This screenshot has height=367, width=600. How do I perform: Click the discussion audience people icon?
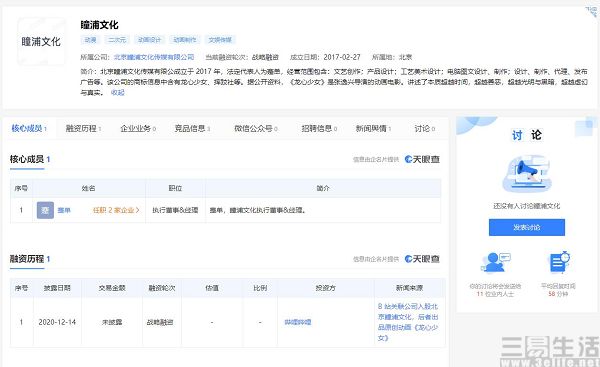(496, 263)
